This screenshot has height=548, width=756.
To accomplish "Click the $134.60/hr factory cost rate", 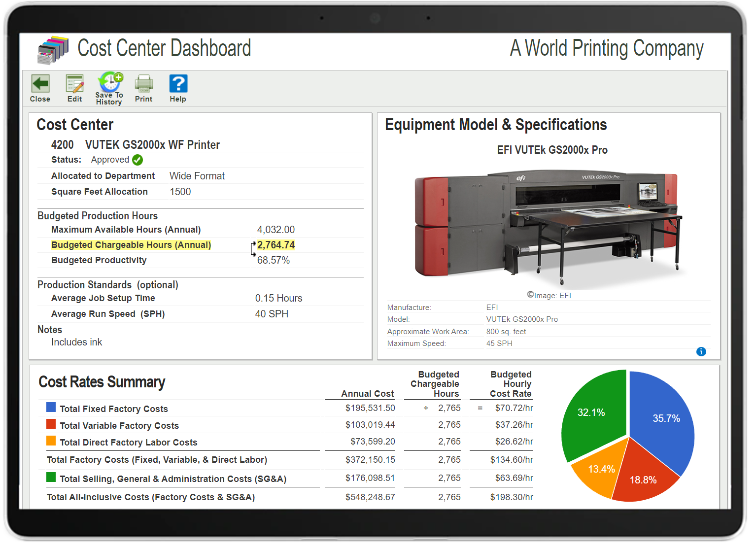I will [512, 460].
